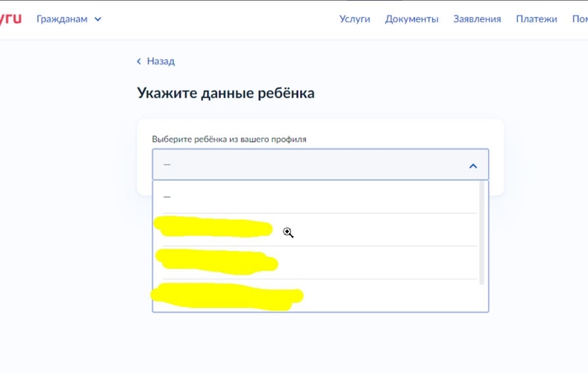Click the back arrow icon beside Назад

139,61
